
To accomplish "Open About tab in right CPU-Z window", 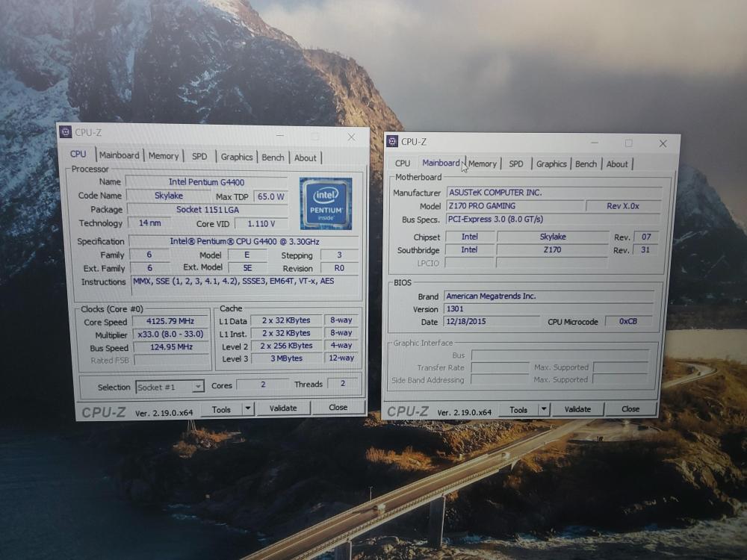I will [617, 164].
